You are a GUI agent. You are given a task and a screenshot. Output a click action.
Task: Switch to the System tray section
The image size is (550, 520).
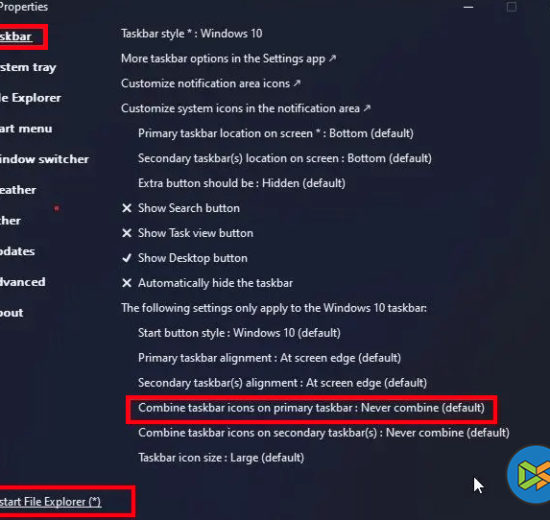pos(28,67)
